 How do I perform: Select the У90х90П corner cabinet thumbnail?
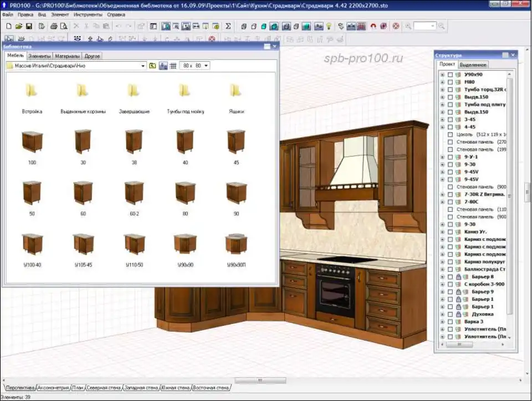(x=236, y=250)
